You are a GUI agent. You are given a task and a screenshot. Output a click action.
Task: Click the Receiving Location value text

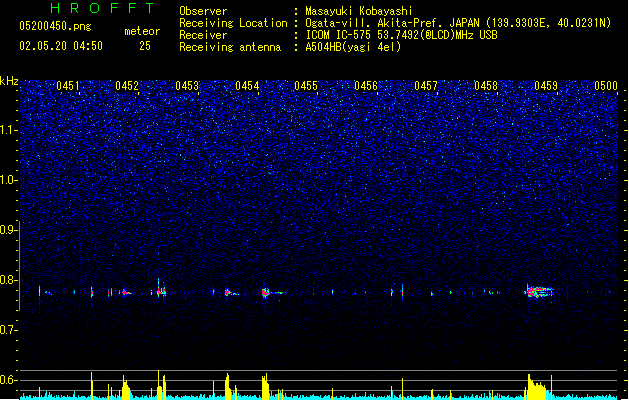tap(458, 23)
